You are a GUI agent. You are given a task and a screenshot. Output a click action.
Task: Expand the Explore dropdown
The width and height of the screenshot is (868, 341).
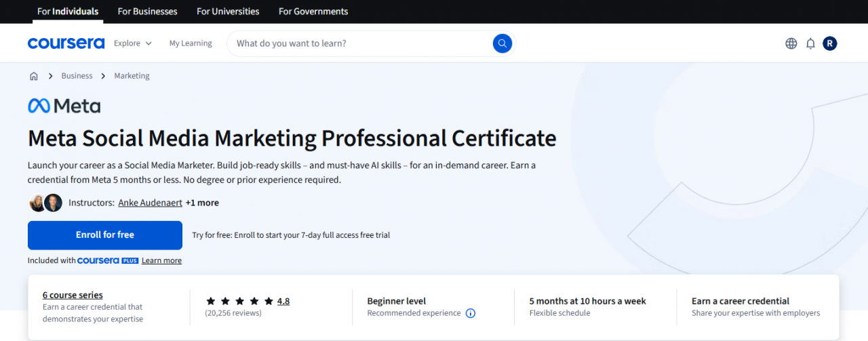click(x=133, y=43)
